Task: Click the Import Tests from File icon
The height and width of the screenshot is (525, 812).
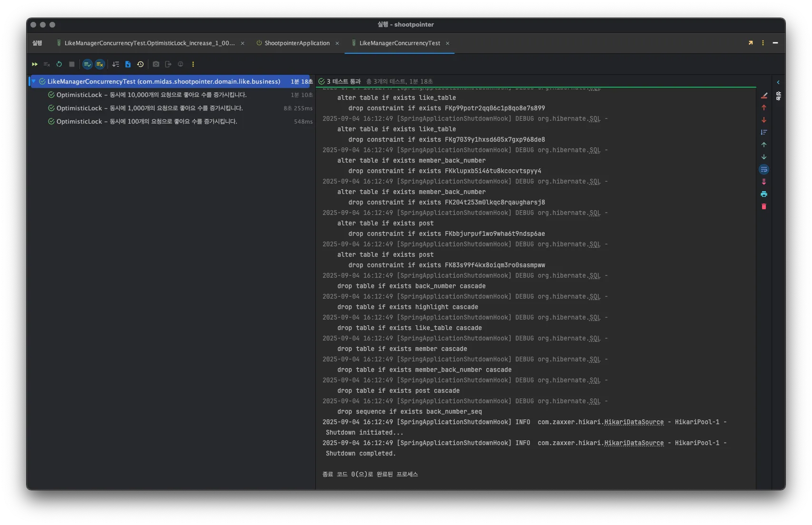Action: point(128,64)
